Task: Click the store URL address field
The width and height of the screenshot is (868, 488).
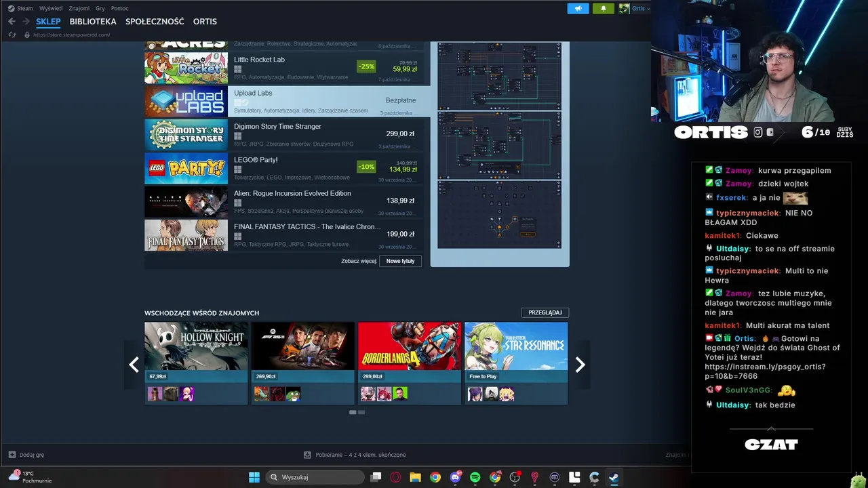Action: [71, 35]
